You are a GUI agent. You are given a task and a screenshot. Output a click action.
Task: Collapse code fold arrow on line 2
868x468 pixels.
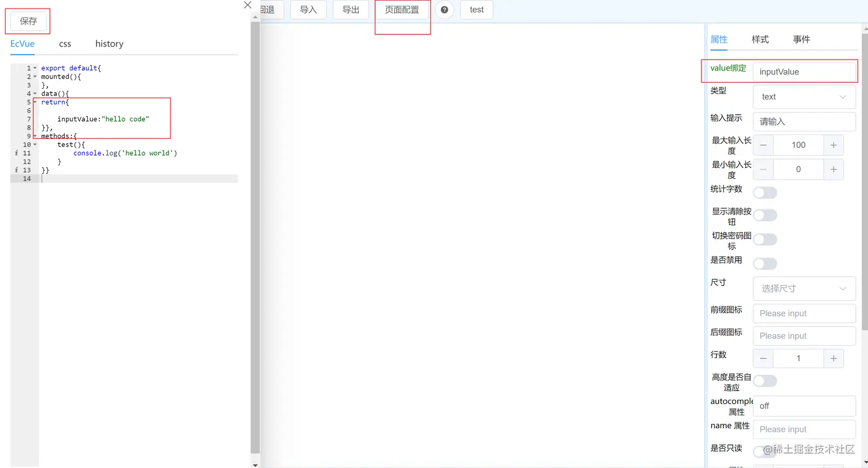tap(35, 77)
